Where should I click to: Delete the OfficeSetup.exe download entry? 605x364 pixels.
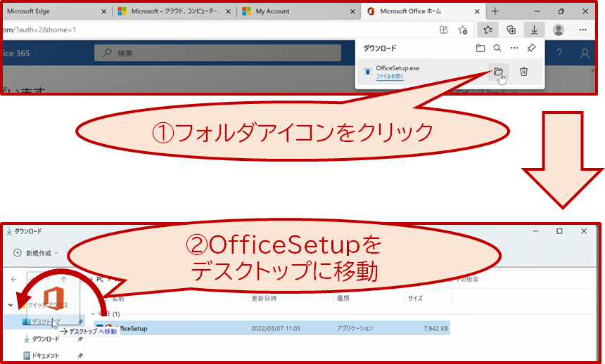click(523, 72)
